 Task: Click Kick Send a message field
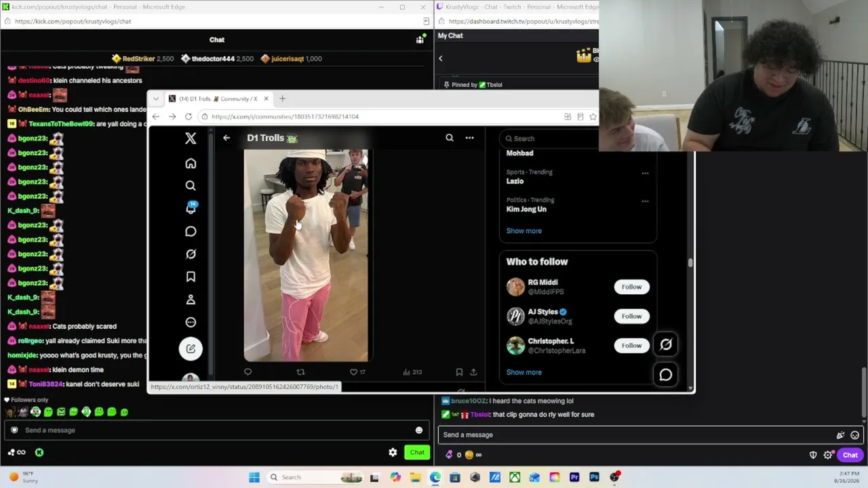pos(216,430)
